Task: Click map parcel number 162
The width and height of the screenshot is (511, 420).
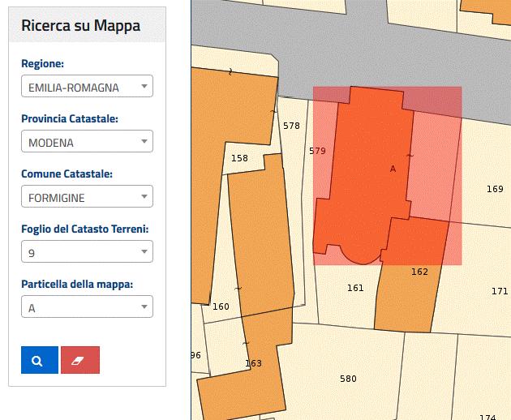Action: pyautogui.click(x=419, y=272)
